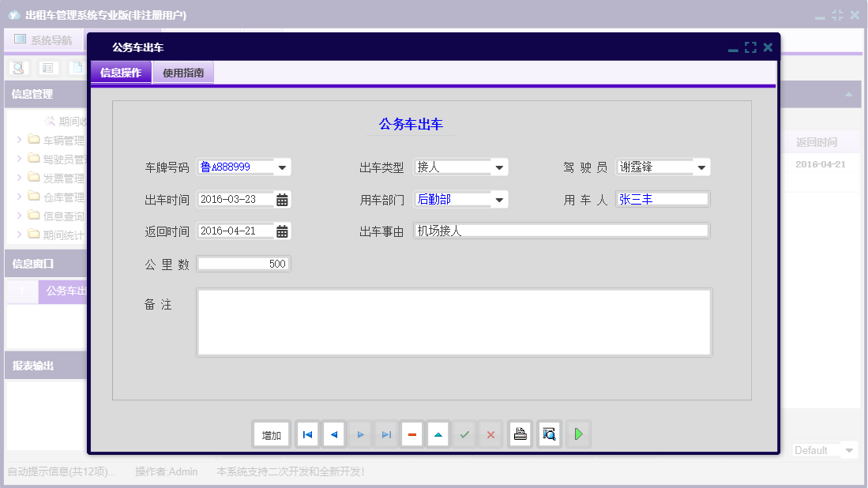
Task: Open the calendar picker for 返回时间
Action: click(x=282, y=230)
